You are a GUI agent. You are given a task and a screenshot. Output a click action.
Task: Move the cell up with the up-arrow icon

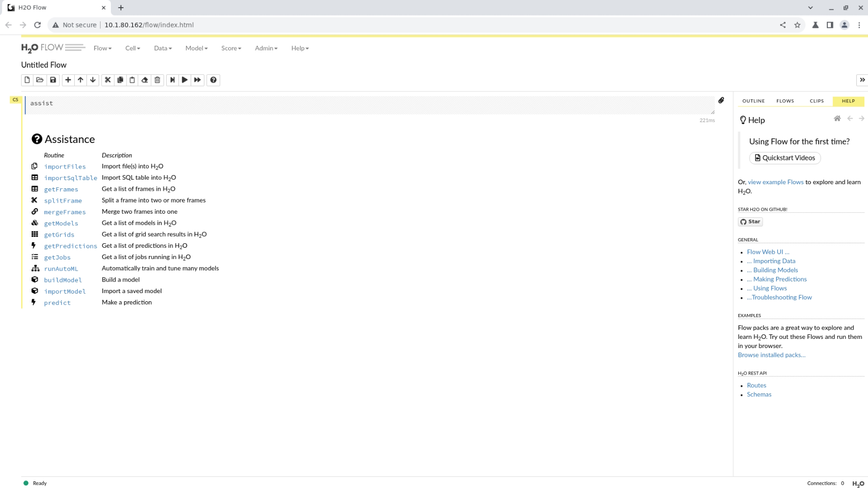80,80
